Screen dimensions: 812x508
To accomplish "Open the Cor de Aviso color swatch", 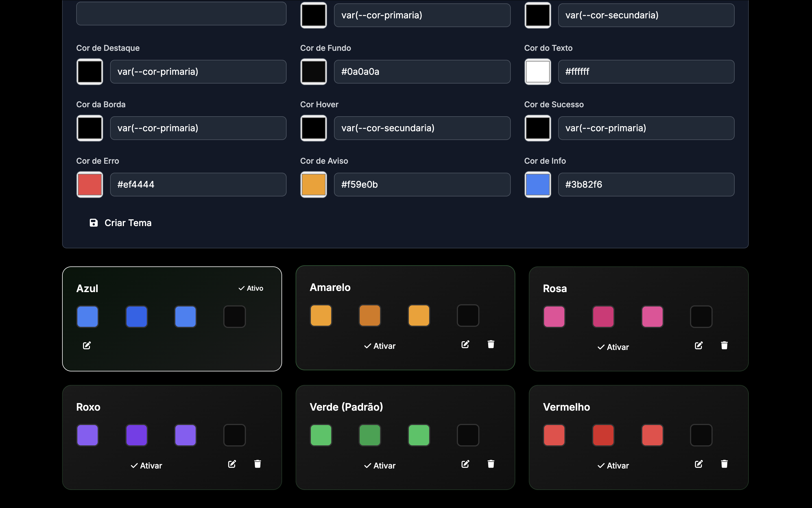I will (x=313, y=185).
